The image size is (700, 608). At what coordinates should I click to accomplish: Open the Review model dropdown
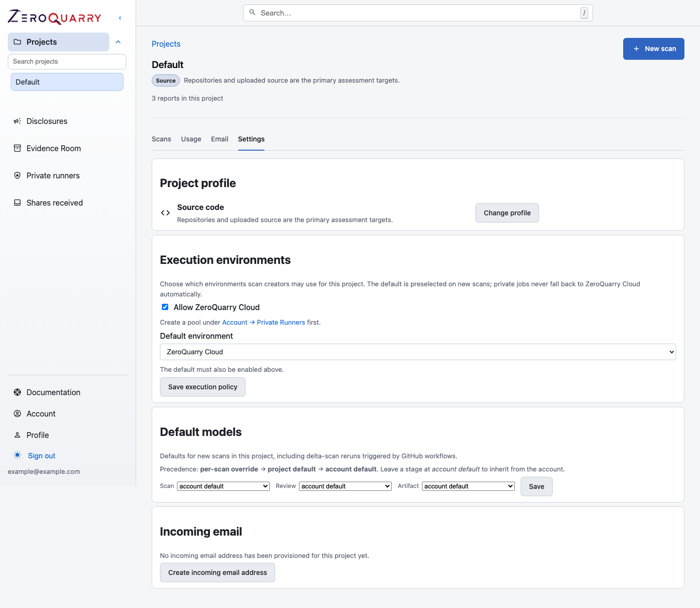click(x=345, y=486)
